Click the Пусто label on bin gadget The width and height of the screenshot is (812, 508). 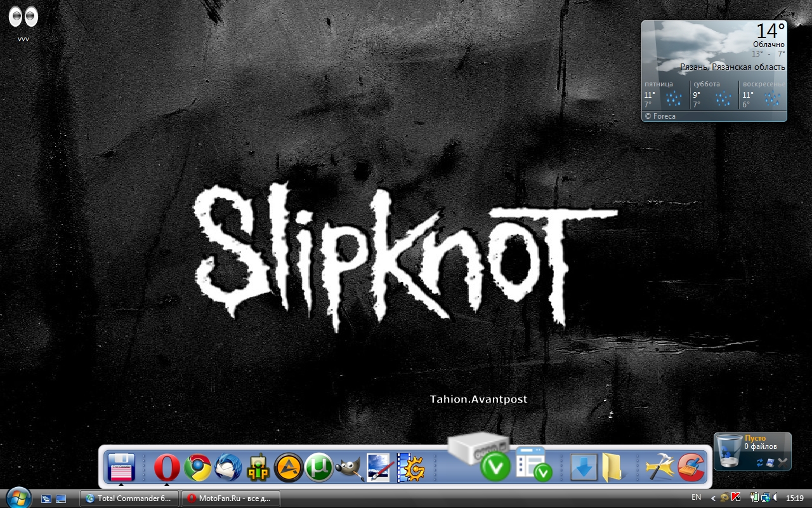(x=755, y=438)
